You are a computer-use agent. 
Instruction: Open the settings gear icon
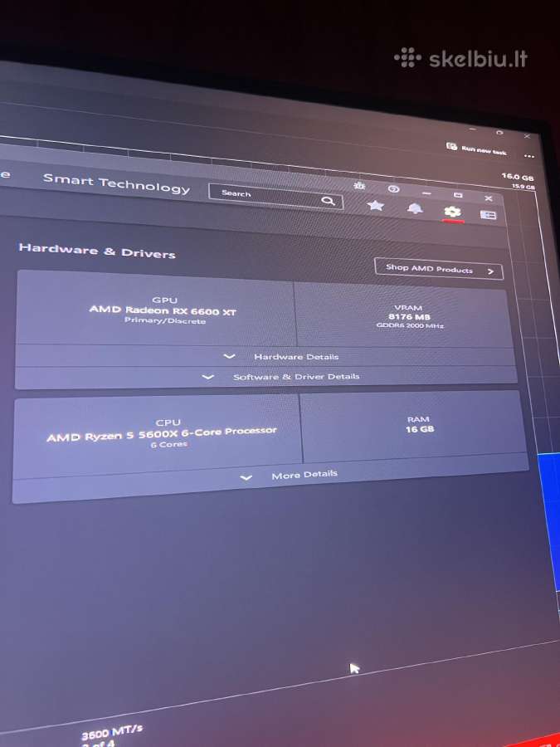[452, 212]
